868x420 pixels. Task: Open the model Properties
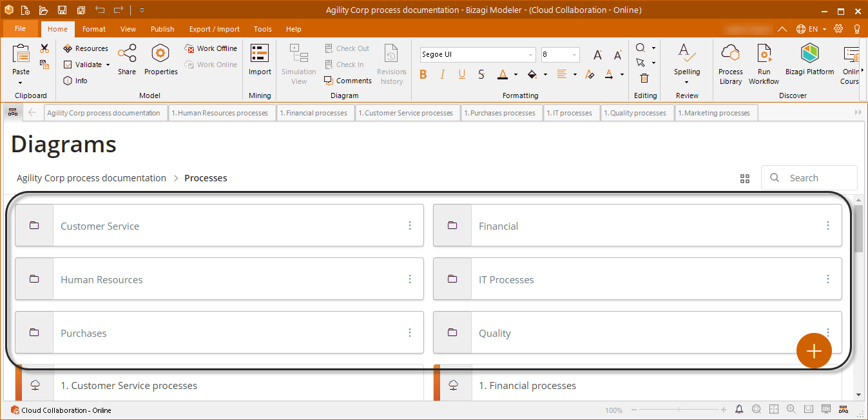[x=160, y=59]
